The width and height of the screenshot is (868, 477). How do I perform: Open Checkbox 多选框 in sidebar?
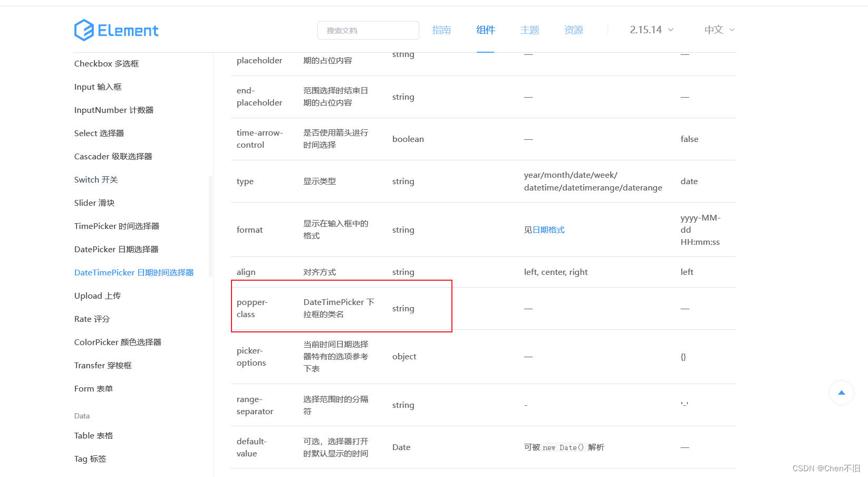point(107,63)
